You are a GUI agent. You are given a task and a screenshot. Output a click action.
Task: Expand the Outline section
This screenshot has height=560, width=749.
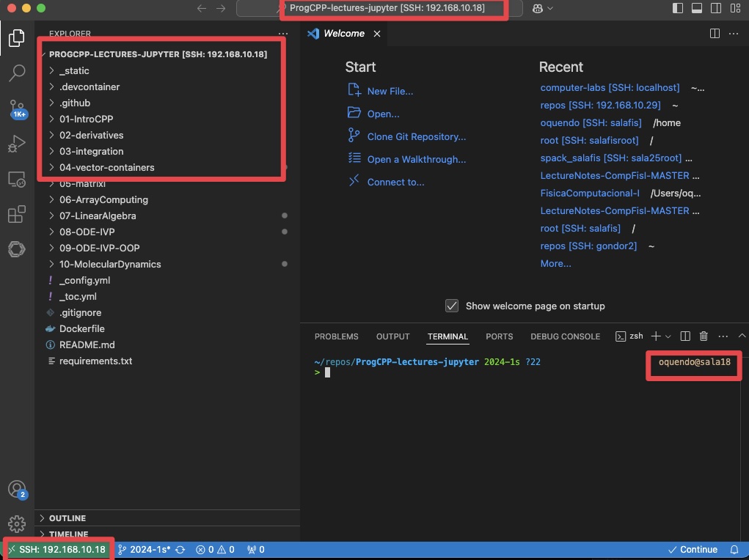coord(167,518)
